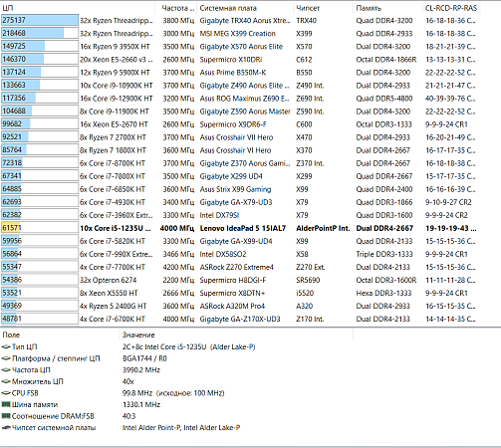501x448 pixels.
Task: Click the Intel Alder Point-P chipset value
Action: 181,428
